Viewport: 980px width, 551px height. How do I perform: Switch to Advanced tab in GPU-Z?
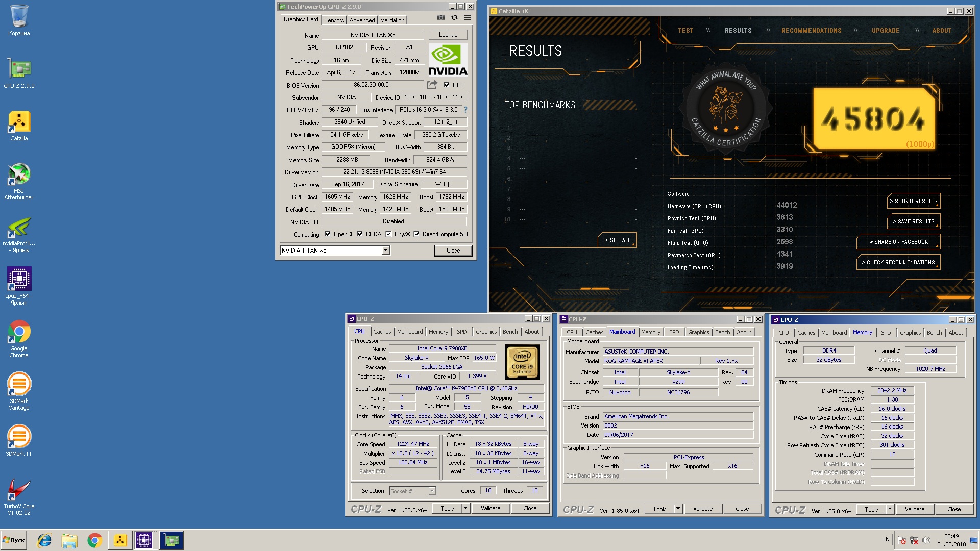(x=362, y=20)
